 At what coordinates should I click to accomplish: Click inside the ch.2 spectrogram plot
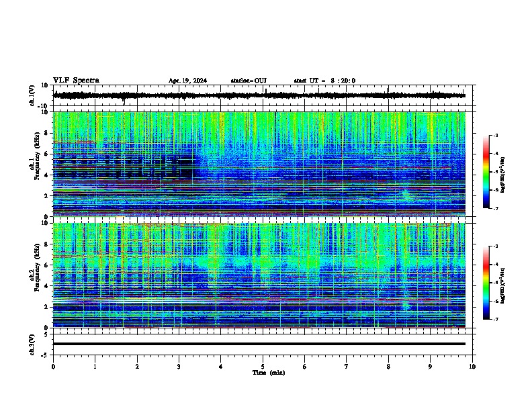(259, 275)
